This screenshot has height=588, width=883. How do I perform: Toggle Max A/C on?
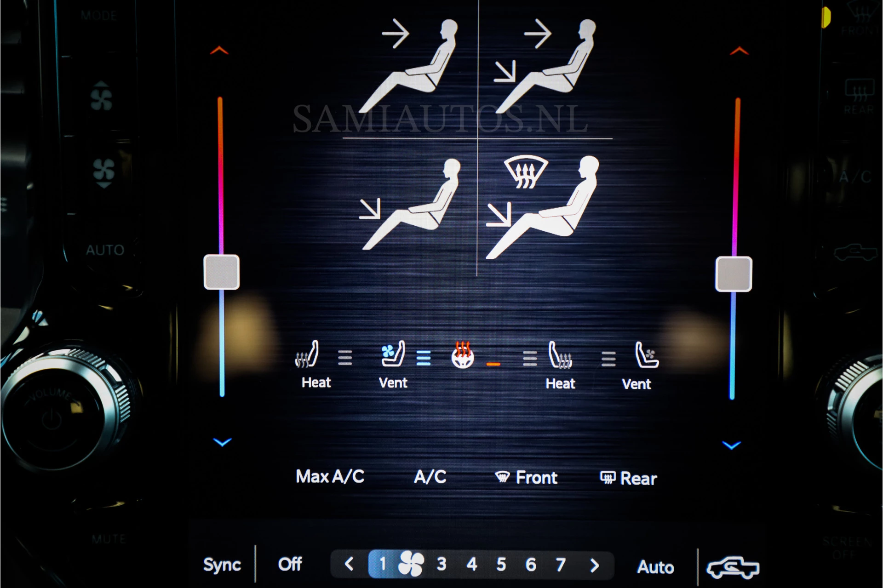[330, 477]
